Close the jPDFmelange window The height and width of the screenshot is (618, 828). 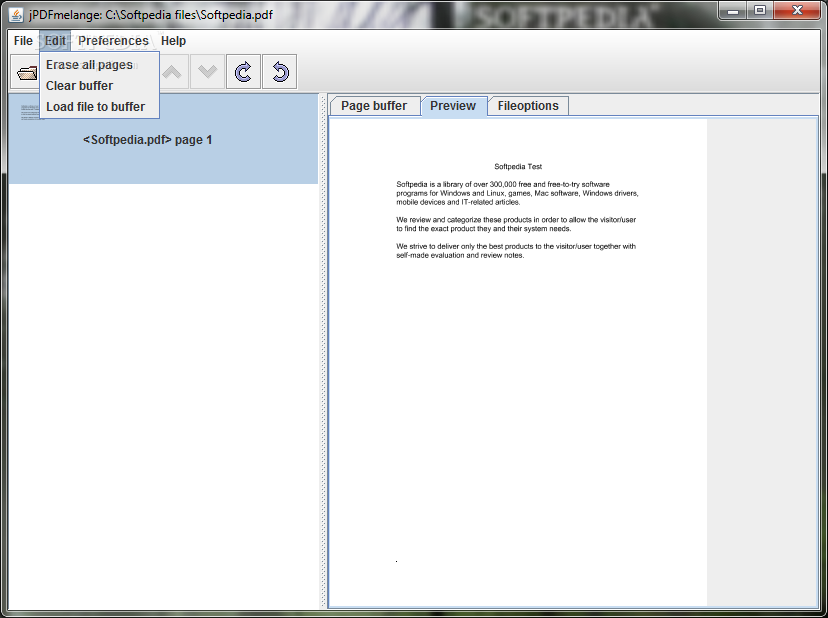tap(797, 11)
